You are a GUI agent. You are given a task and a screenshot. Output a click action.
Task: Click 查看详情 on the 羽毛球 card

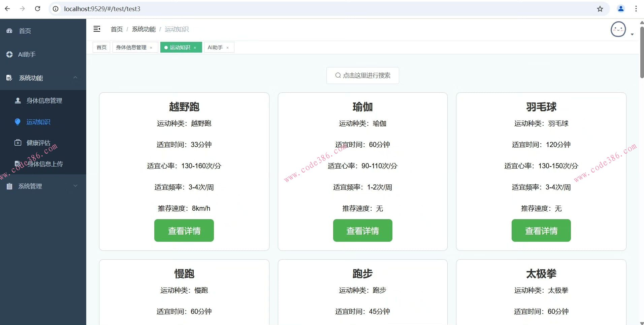[x=541, y=231]
